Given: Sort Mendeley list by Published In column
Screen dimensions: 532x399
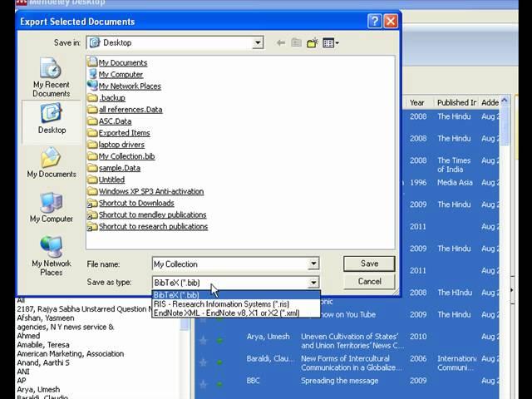Looking at the screenshot, I should pos(456,102).
